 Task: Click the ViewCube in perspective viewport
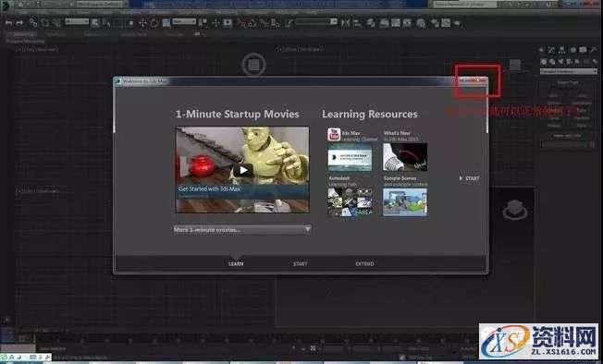coord(515,211)
